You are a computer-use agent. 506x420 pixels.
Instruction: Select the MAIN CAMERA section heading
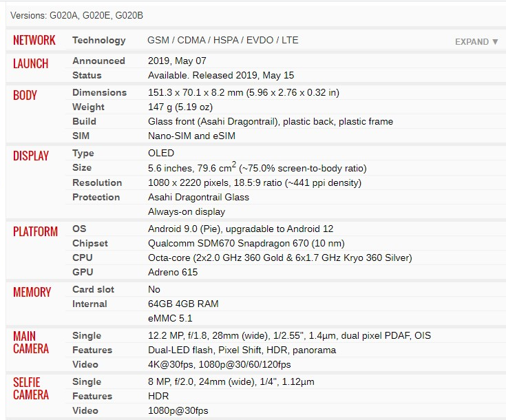[x=31, y=342]
